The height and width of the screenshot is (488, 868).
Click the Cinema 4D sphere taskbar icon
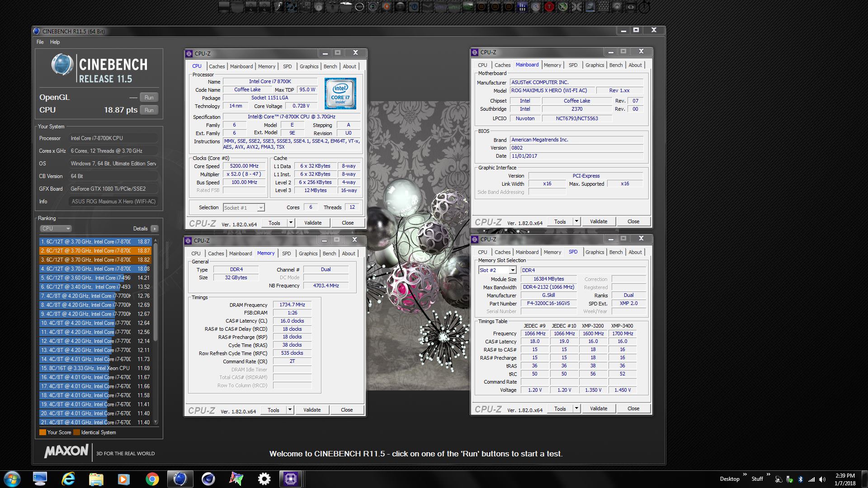point(208,479)
